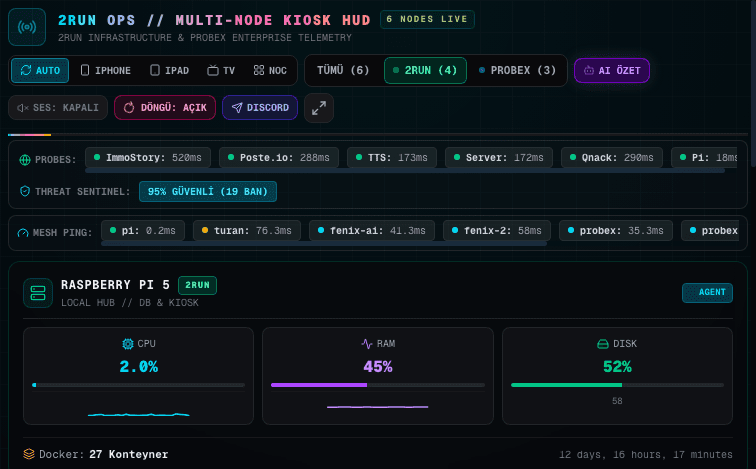Viewport: 756px width, 469px height.
Task: Select the fenix-ai 41.3ms mesh chip
Action: pyautogui.click(x=372, y=230)
